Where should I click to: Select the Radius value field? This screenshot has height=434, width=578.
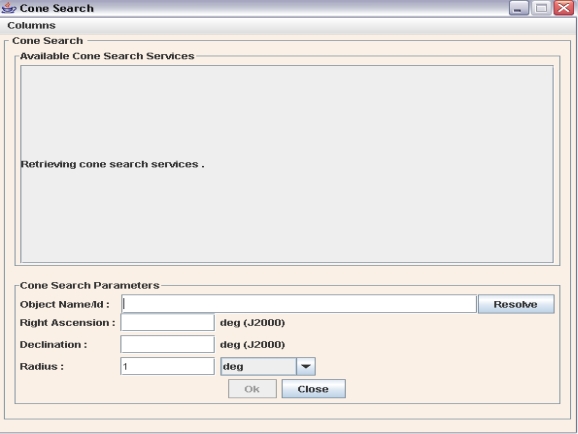[x=167, y=366]
